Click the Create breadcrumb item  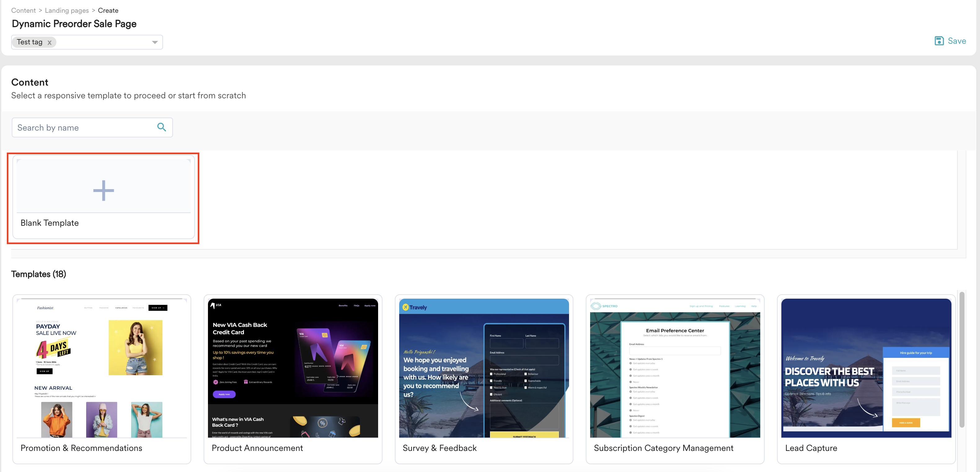point(108,10)
